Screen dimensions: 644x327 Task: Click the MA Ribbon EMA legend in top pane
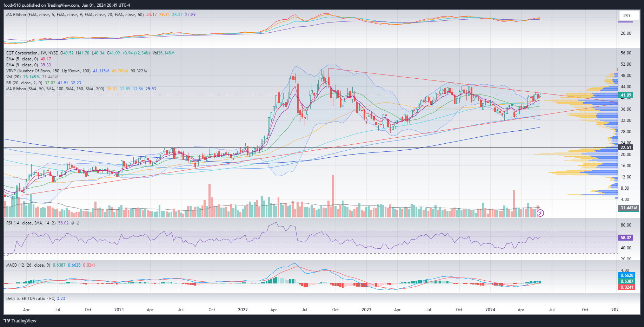(x=75, y=15)
